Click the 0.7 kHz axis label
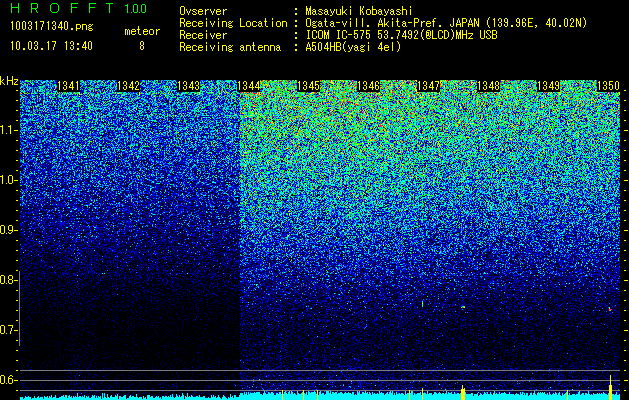Screen dimensions: 629x400 pos(7,330)
